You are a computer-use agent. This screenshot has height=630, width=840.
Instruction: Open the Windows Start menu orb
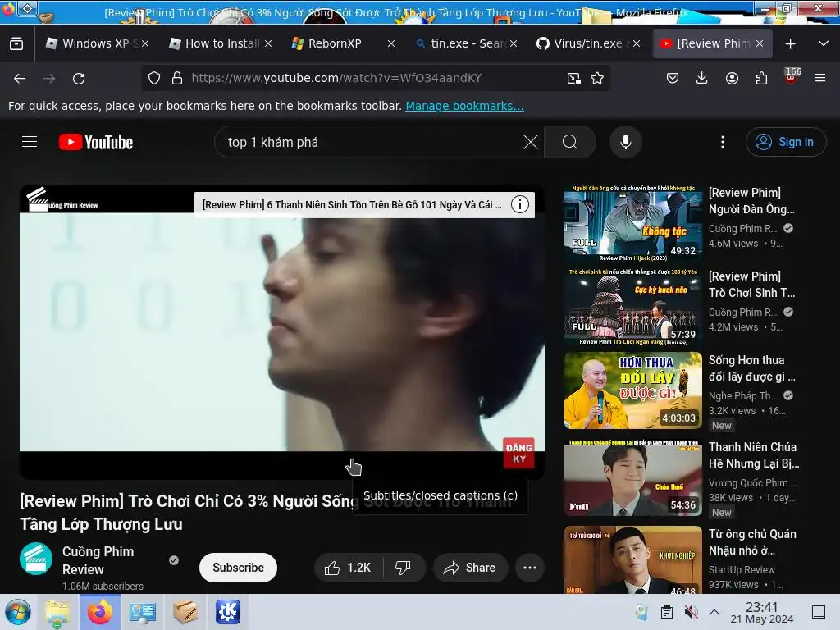pos(18,612)
